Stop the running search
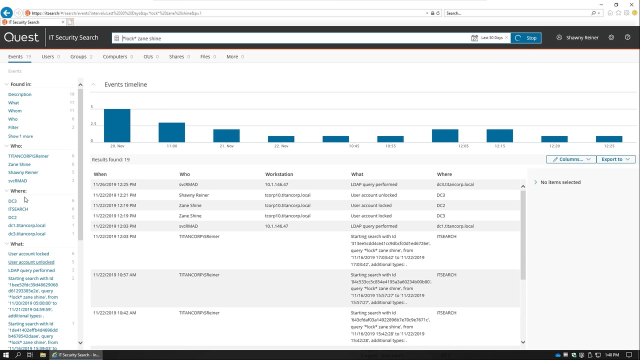Screen dimensions: 640x360 526,38
